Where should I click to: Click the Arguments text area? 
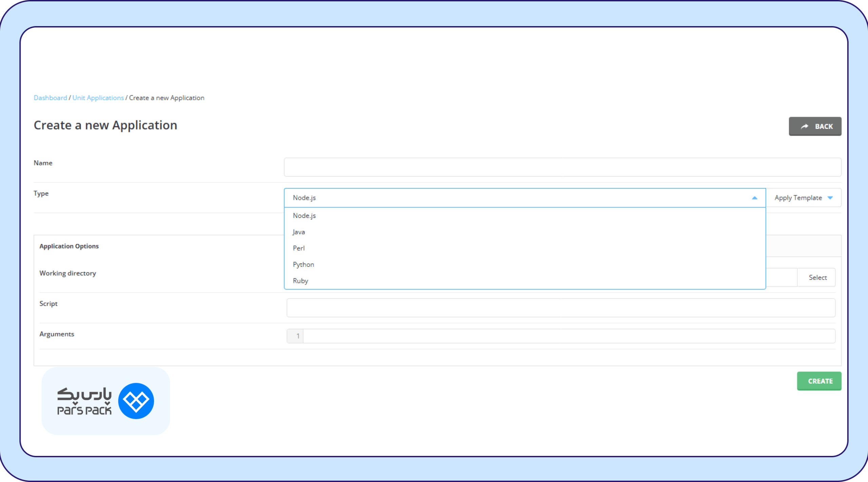(x=569, y=336)
